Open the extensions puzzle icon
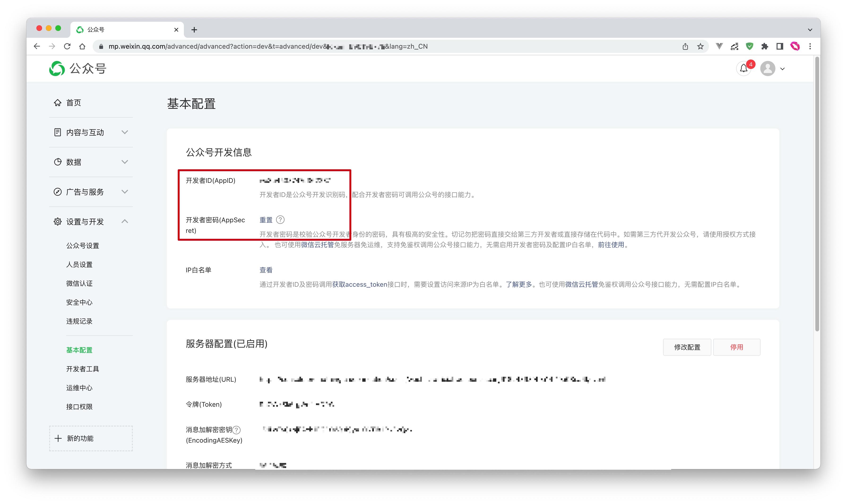Screen dimensions: 847x504 coord(765,47)
